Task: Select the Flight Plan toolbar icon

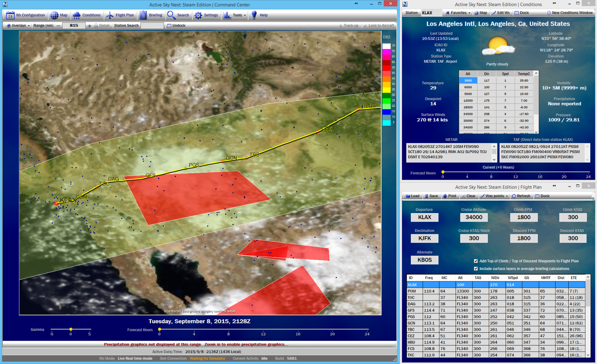Action: click(x=120, y=15)
